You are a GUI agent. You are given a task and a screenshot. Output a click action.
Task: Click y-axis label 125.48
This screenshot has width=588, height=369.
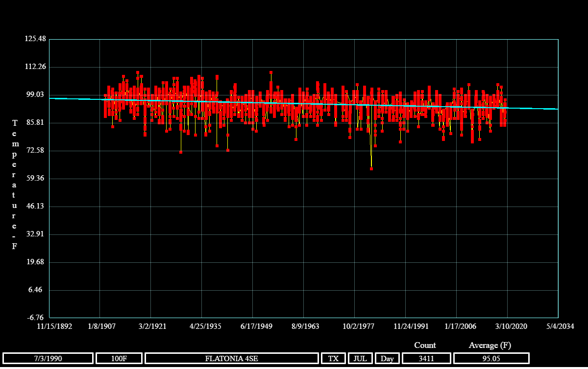pos(35,39)
